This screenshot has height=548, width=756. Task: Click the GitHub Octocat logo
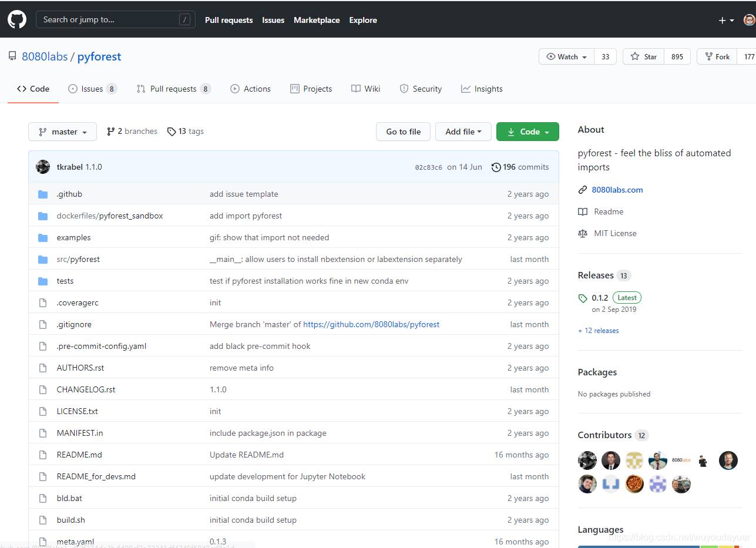pyautogui.click(x=17, y=20)
